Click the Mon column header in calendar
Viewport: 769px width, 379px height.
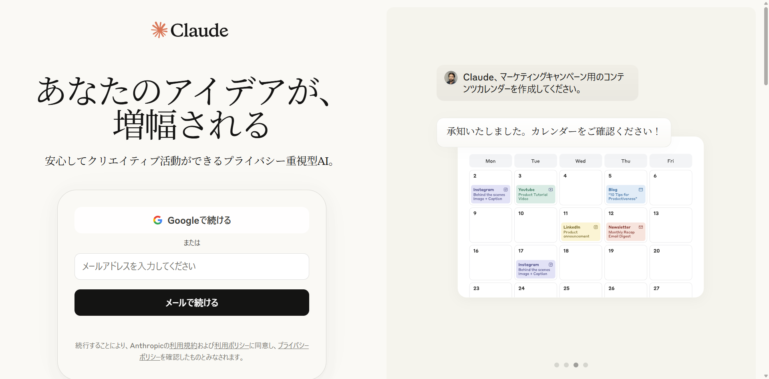tap(490, 161)
